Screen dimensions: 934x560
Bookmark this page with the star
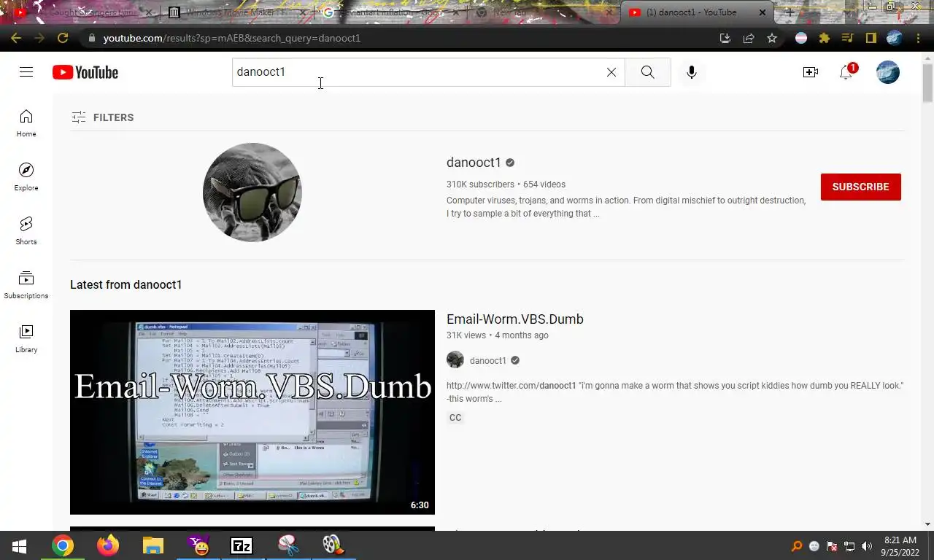click(x=772, y=38)
